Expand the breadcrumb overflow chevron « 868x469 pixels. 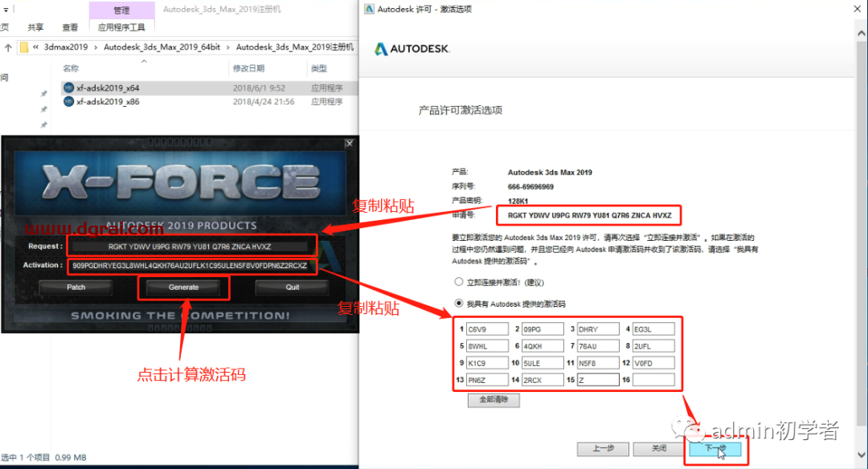tap(35, 47)
